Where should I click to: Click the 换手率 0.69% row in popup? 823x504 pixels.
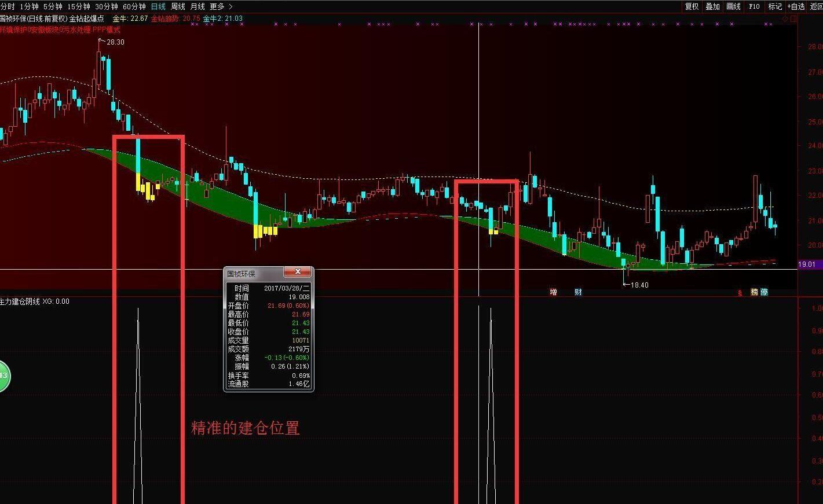click(x=269, y=376)
